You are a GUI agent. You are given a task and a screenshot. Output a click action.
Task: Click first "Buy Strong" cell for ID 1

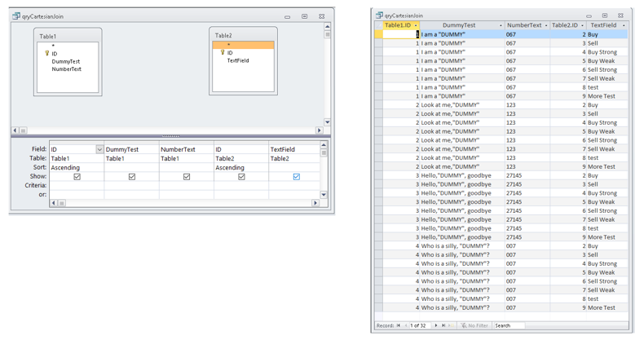pyautogui.click(x=607, y=52)
